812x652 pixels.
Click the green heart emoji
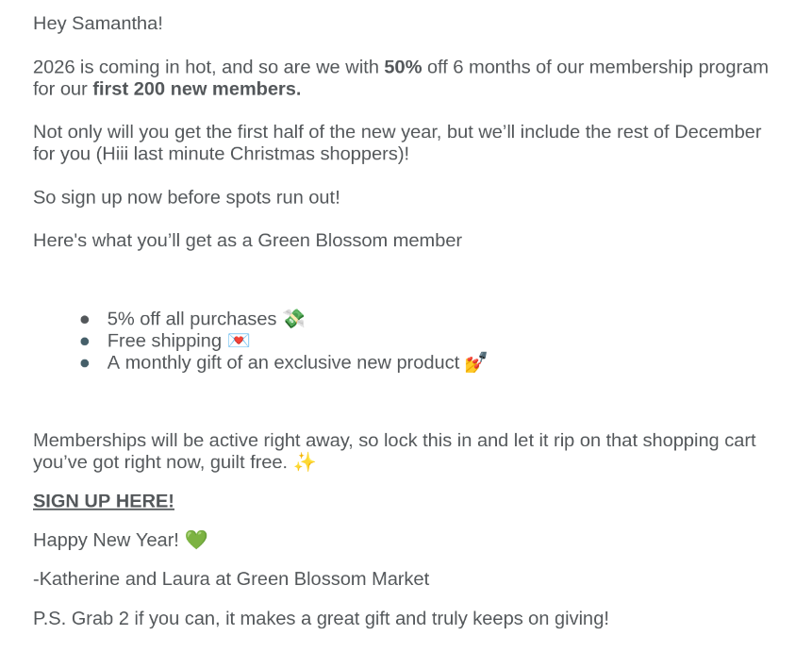pos(195,540)
